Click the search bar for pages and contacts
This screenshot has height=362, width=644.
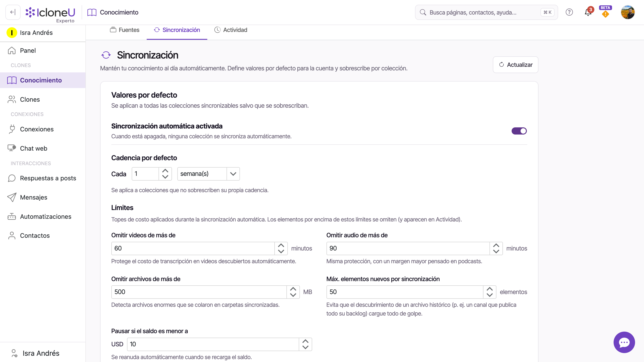486,12
